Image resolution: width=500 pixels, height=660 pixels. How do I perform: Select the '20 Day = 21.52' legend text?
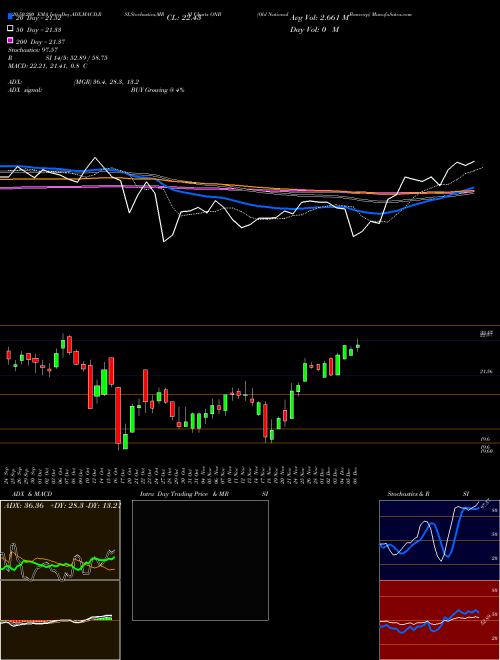click(39, 18)
